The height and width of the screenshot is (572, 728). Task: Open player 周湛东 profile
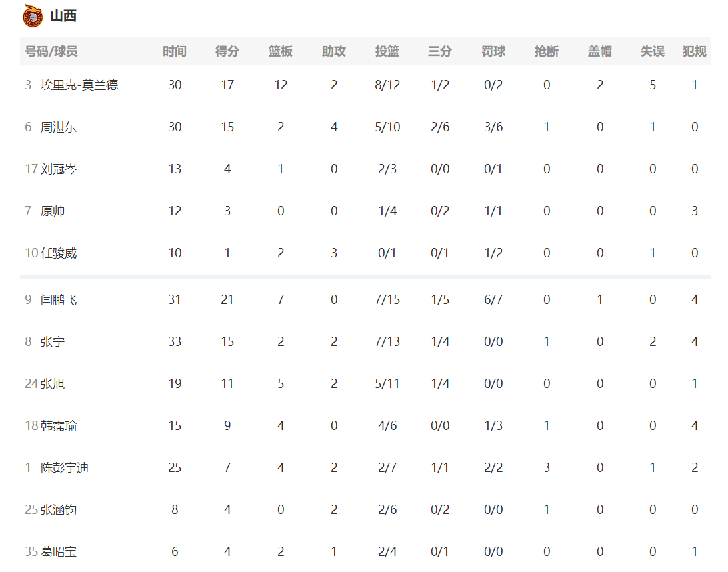tap(59, 127)
